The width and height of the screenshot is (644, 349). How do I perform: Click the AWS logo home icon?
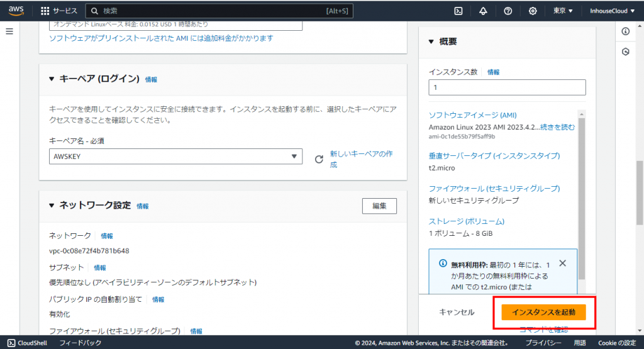coord(16,11)
